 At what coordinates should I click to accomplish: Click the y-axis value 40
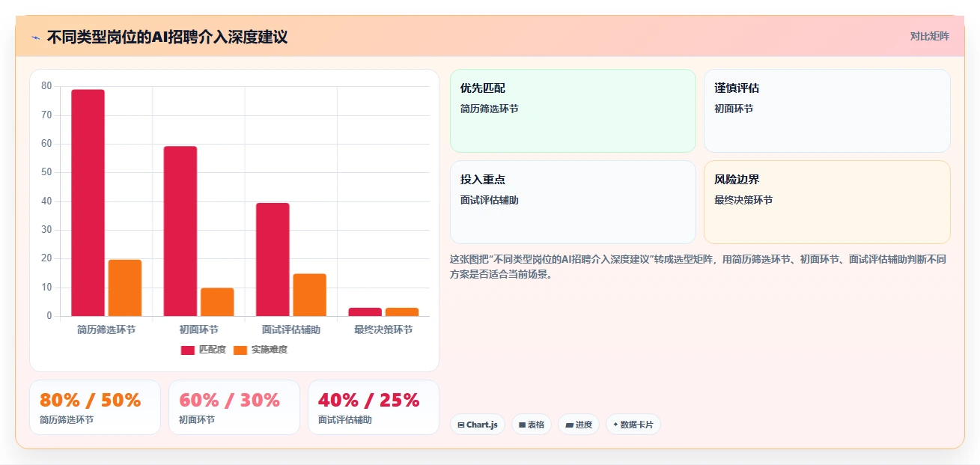coord(46,201)
